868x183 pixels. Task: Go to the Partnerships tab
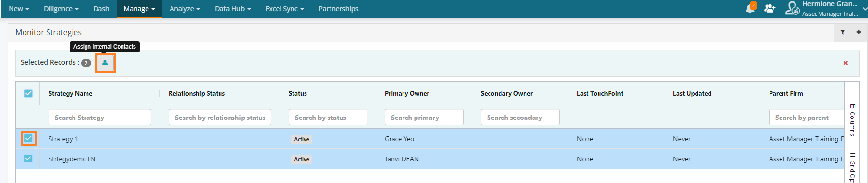coord(339,9)
